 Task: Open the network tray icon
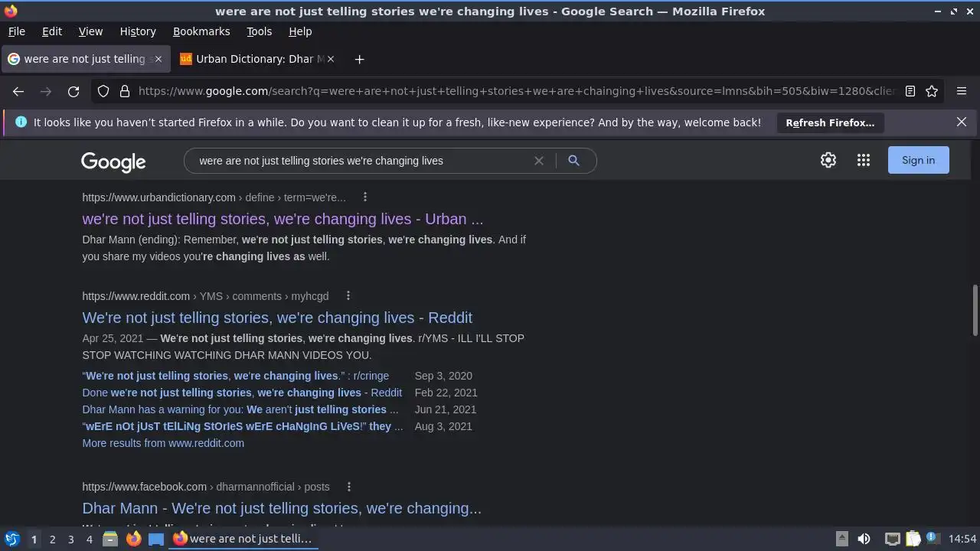pos(892,539)
